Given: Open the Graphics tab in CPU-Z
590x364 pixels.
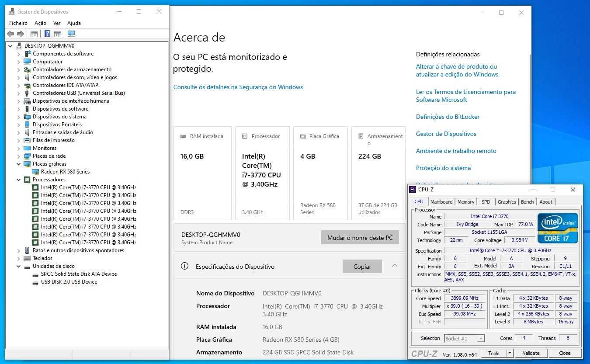Looking at the screenshot, I should coord(507,202).
